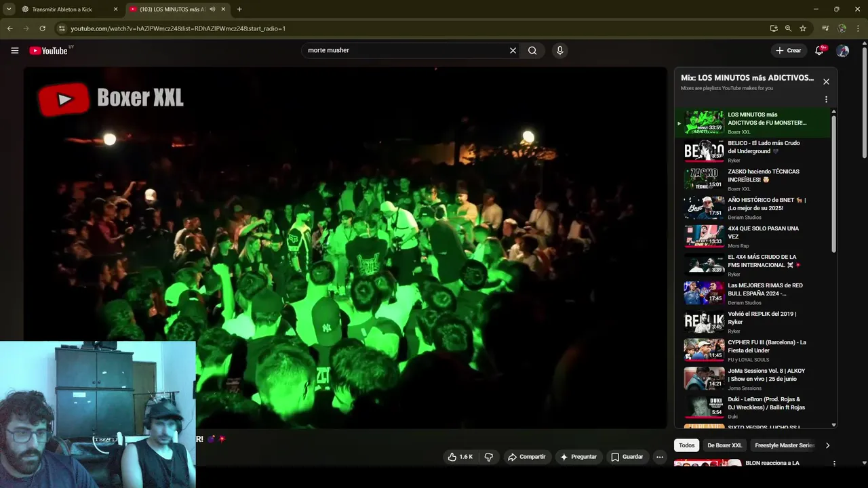Click the Compartir share button
This screenshot has width=868, height=488.
526,457
